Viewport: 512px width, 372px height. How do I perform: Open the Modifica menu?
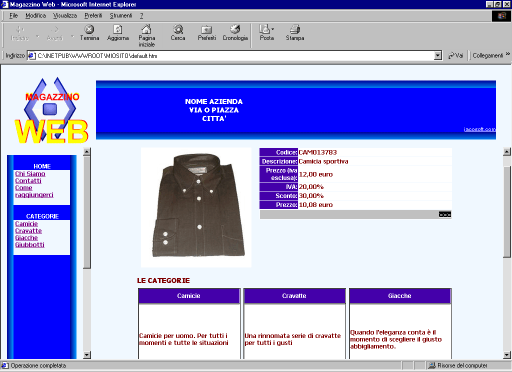pos(35,16)
